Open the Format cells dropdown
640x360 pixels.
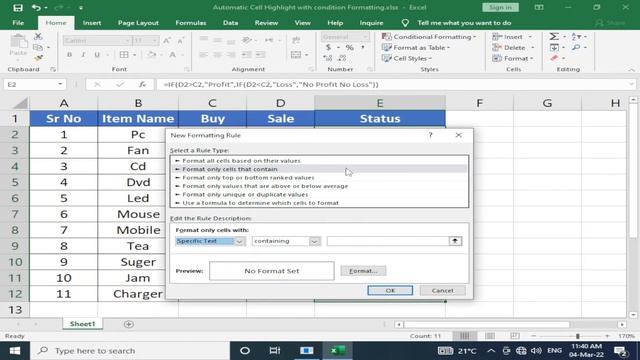click(x=513, y=58)
